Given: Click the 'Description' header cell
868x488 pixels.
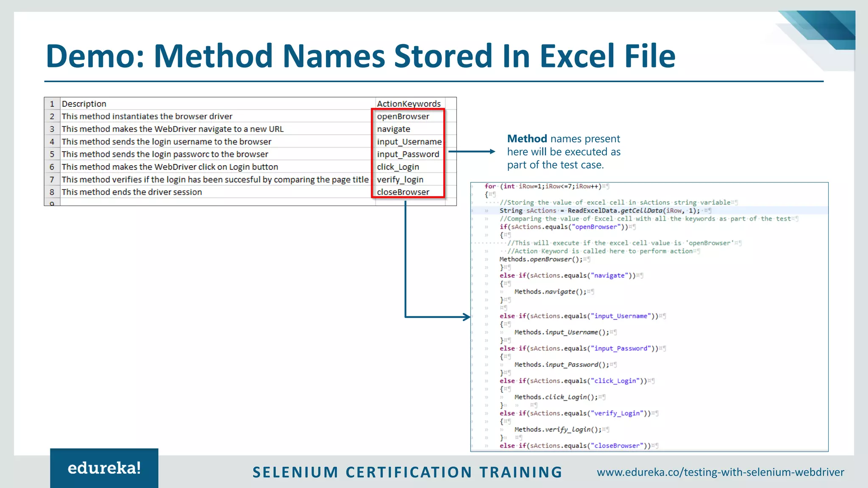Looking at the screenshot, I should [x=217, y=104].
